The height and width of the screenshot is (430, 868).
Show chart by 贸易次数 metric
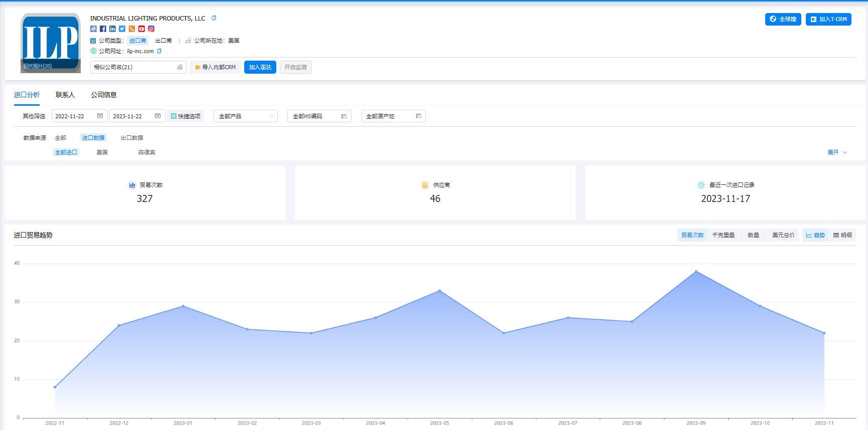click(692, 235)
